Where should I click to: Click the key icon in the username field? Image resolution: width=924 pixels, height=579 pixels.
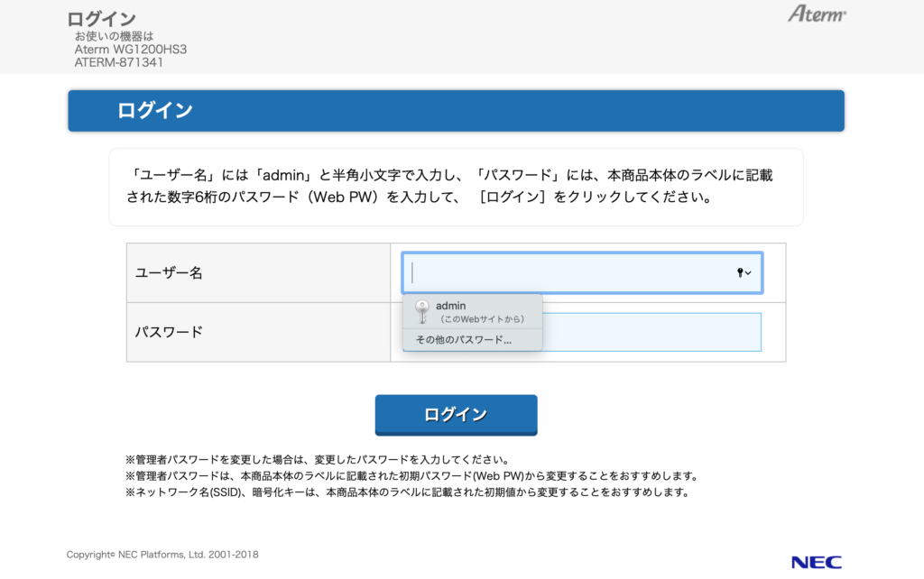pos(740,273)
